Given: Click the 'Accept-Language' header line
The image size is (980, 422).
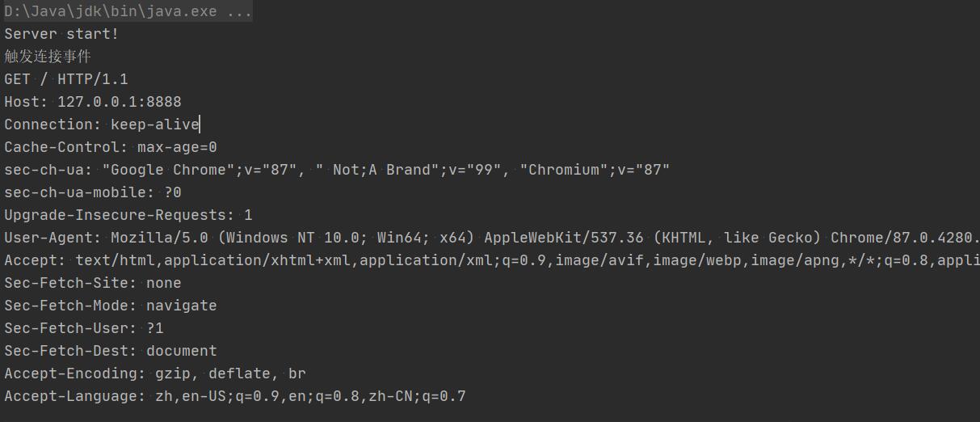Looking at the screenshot, I should point(235,396).
